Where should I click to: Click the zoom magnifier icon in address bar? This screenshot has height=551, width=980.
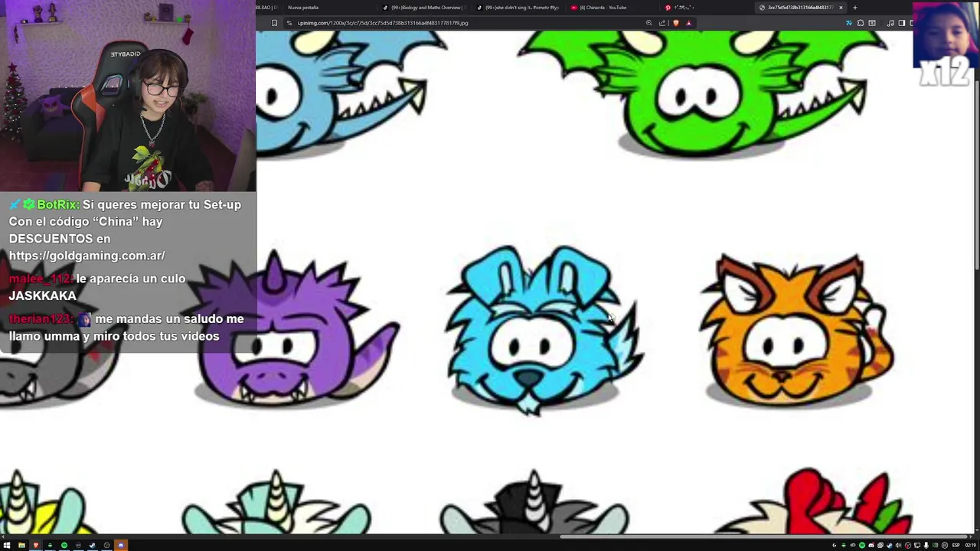point(649,23)
